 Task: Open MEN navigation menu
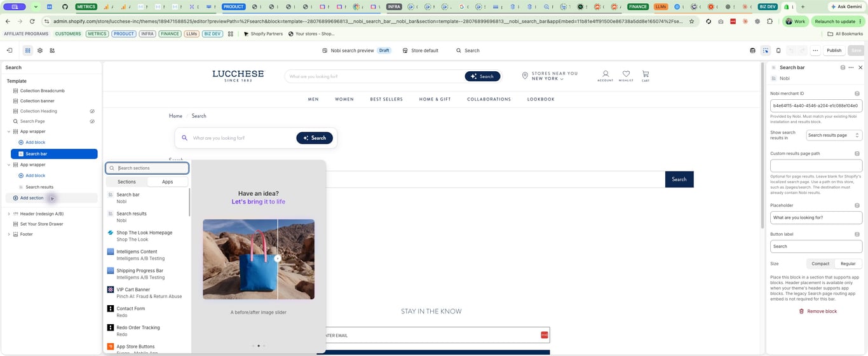pos(313,99)
